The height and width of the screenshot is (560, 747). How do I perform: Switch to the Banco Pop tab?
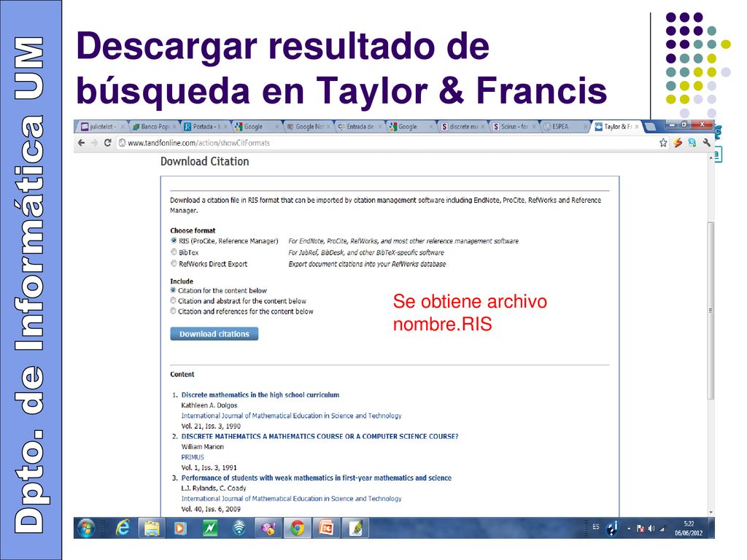click(x=155, y=127)
